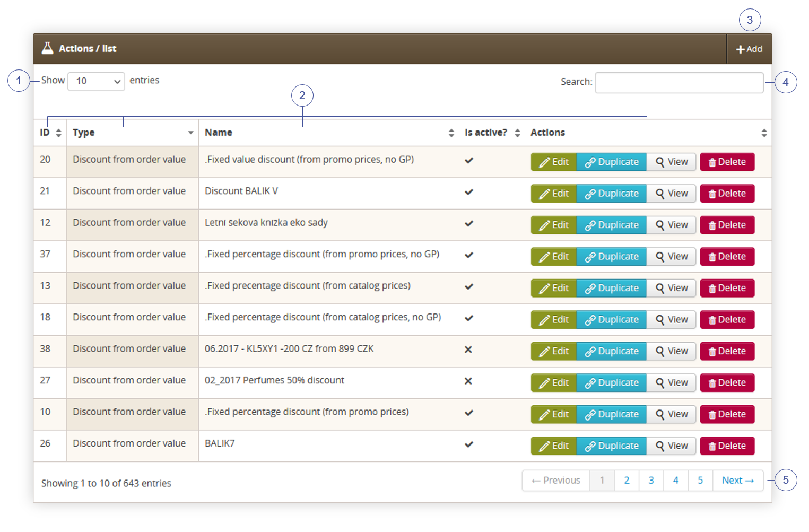Click the 'Actions / list' panel title
This screenshot has width=809, height=532.
click(x=88, y=48)
